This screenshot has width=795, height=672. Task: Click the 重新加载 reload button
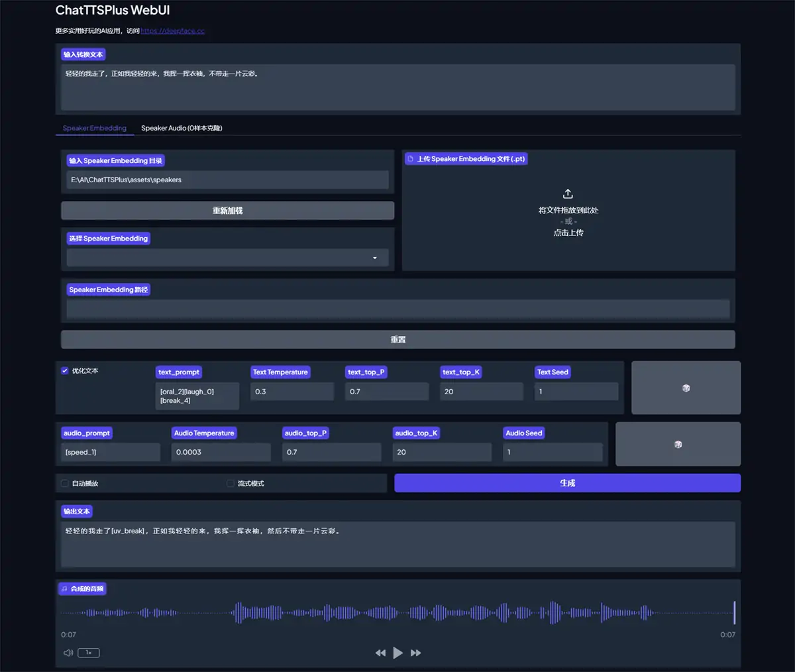pos(228,211)
